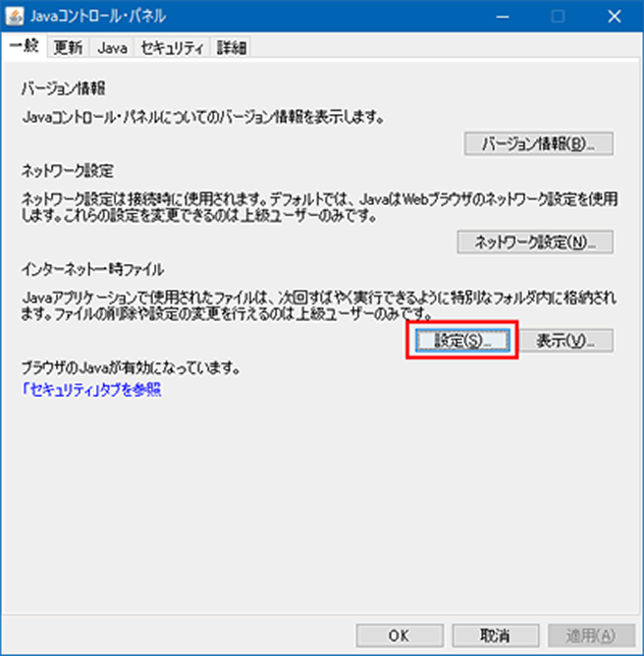Viewport: 644px width, 656px height.
Task: Click the 取消 button
Action: coord(495,636)
